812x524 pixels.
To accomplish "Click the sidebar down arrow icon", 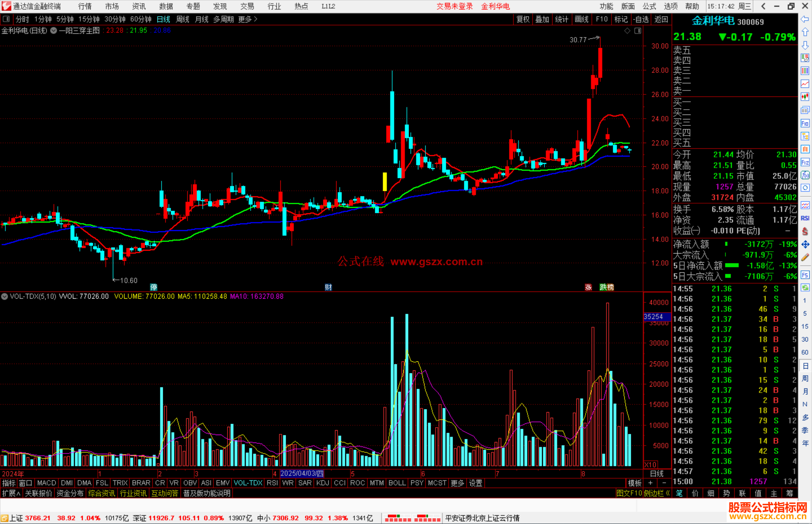I will 805,45.
